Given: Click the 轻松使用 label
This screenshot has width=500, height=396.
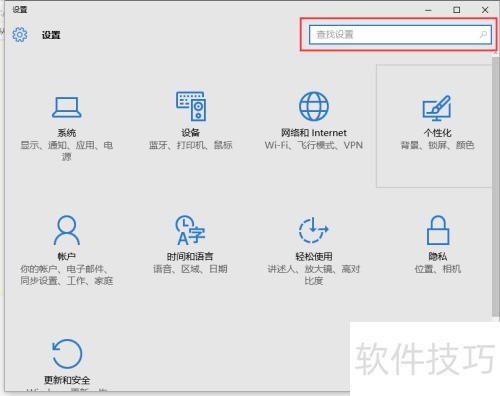Looking at the screenshot, I should coord(314,256).
